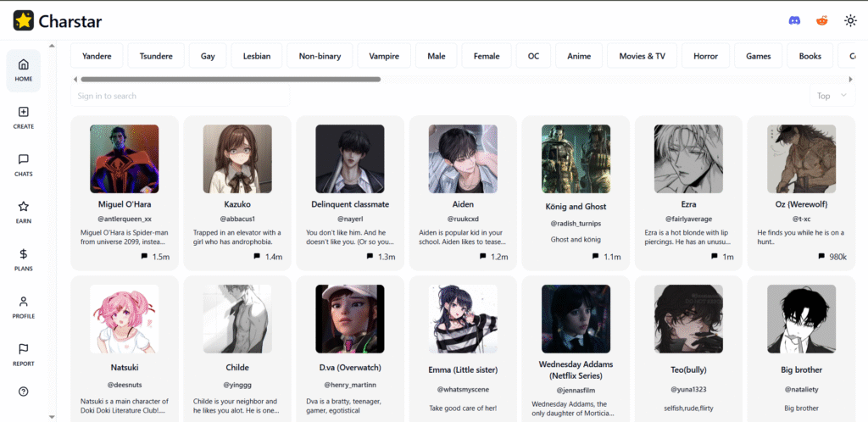This screenshot has height=422, width=868.
Task: Click Aiden 1.2m chat count icon
Action: click(x=482, y=257)
